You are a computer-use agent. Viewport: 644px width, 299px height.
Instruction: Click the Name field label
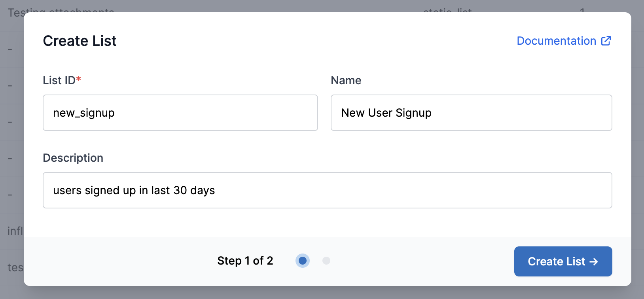[346, 80]
